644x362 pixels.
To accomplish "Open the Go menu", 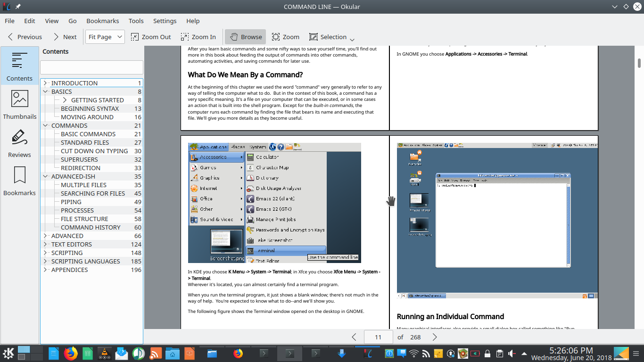I will 73,21.
